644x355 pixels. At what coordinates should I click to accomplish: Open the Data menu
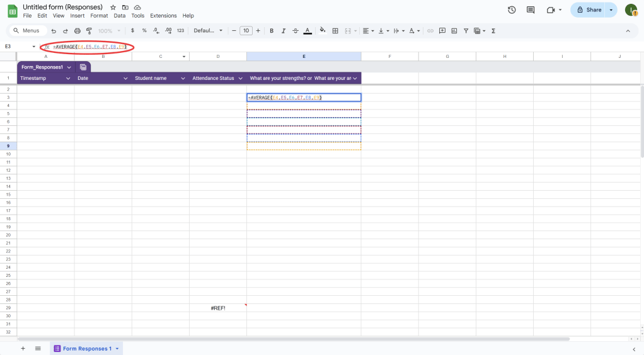coord(120,16)
